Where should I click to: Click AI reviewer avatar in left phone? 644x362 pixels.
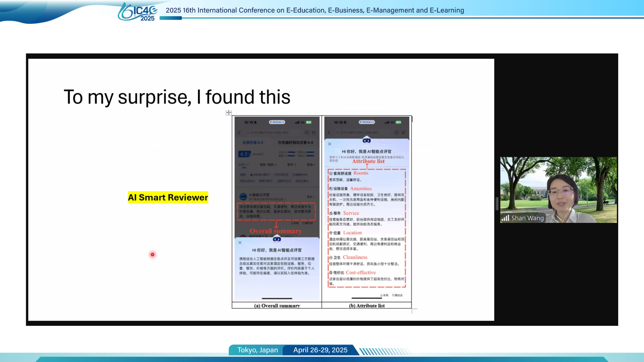click(243, 196)
